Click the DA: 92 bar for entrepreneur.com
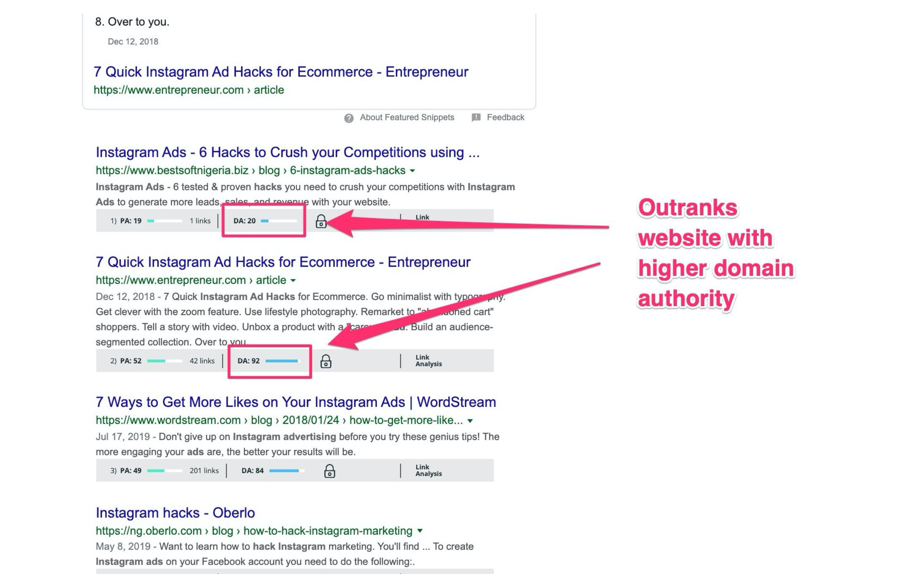 pos(283,361)
